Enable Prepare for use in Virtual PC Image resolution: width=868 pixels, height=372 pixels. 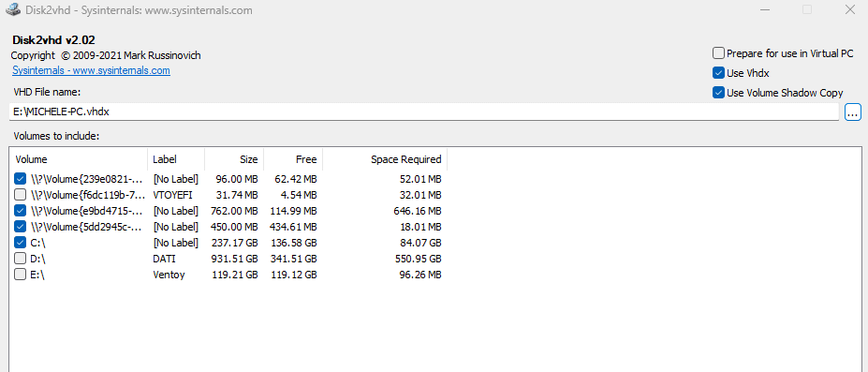pos(718,53)
